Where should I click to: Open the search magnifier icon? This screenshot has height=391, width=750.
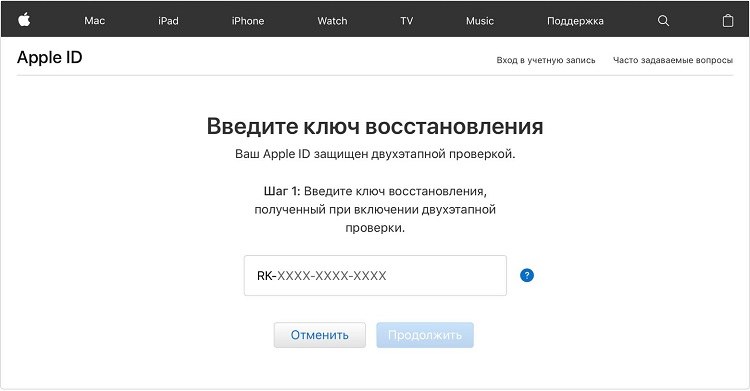663,21
